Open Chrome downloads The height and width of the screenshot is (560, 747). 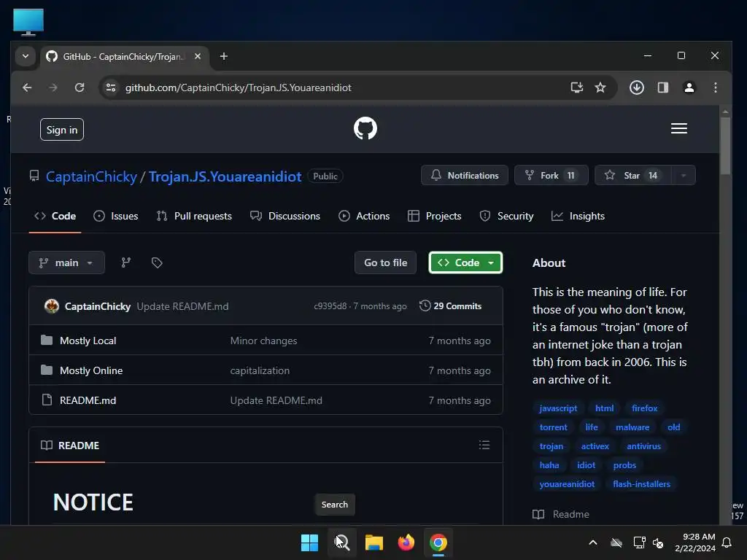tap(636, 87)
